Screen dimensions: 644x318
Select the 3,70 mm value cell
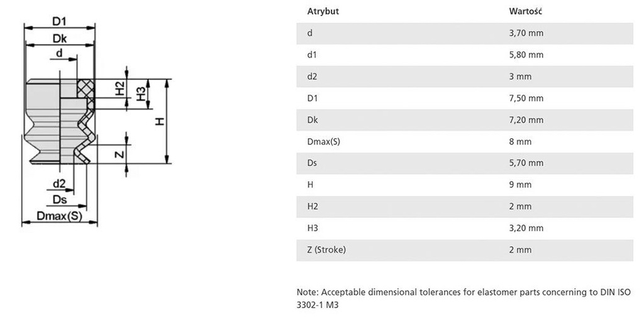click(x=526, y=33)
